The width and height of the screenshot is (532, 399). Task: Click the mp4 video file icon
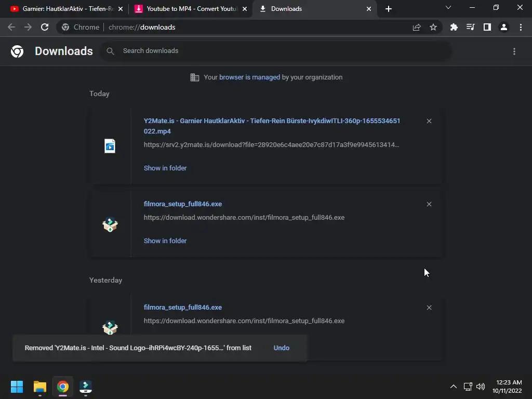110,146
